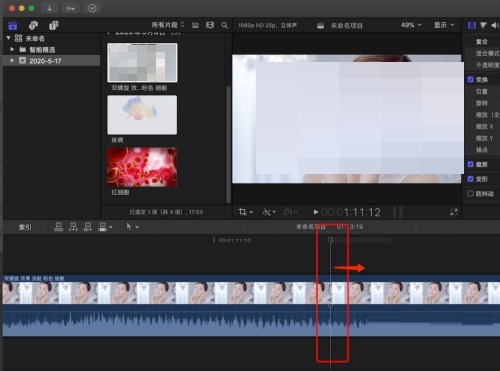Click the viewer timecode 1:11:12 display
The width and height of the screenshot is (500, 371).
[x=351, y=212]
